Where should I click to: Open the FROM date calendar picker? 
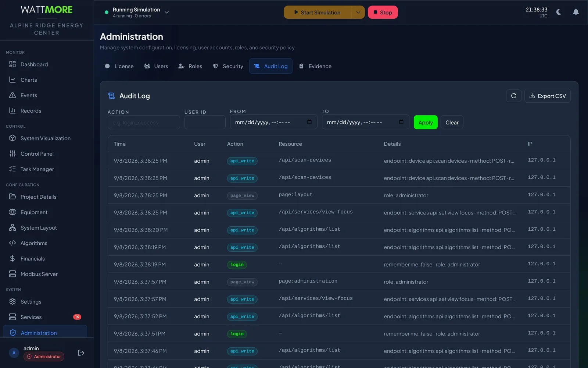(309, 122)
